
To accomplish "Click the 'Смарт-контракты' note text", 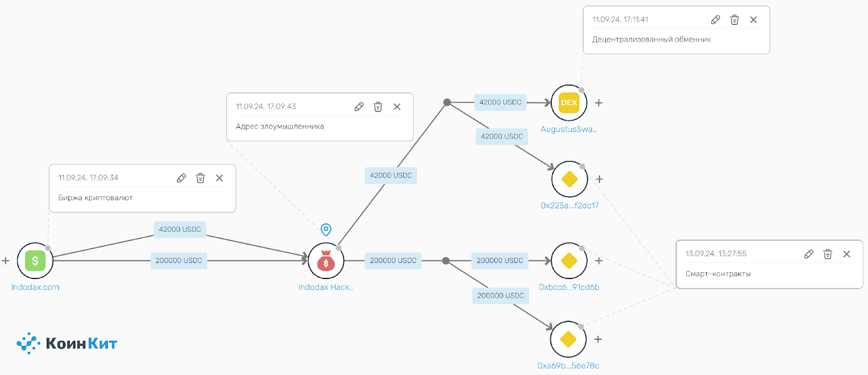I will click(x=718, y=274).
